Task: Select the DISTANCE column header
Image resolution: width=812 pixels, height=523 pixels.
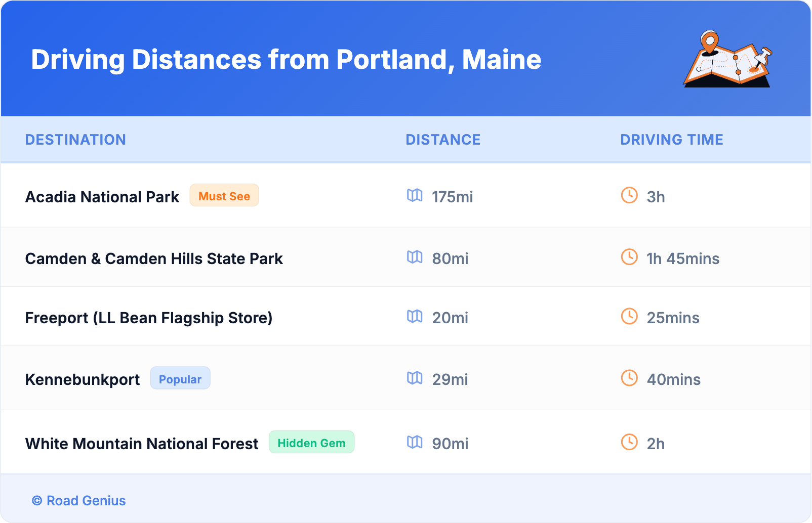Action: coord(443,140)
